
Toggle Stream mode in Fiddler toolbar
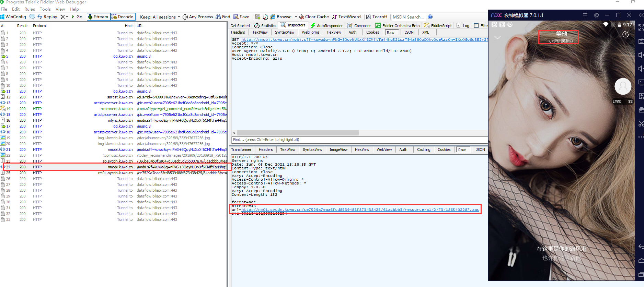point(98,17)
